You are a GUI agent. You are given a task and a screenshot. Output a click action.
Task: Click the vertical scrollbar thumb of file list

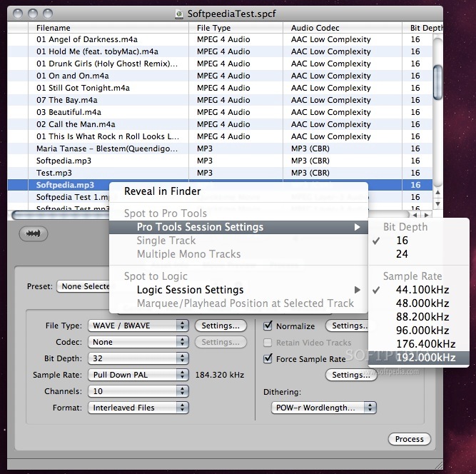[x=437, y=83]
